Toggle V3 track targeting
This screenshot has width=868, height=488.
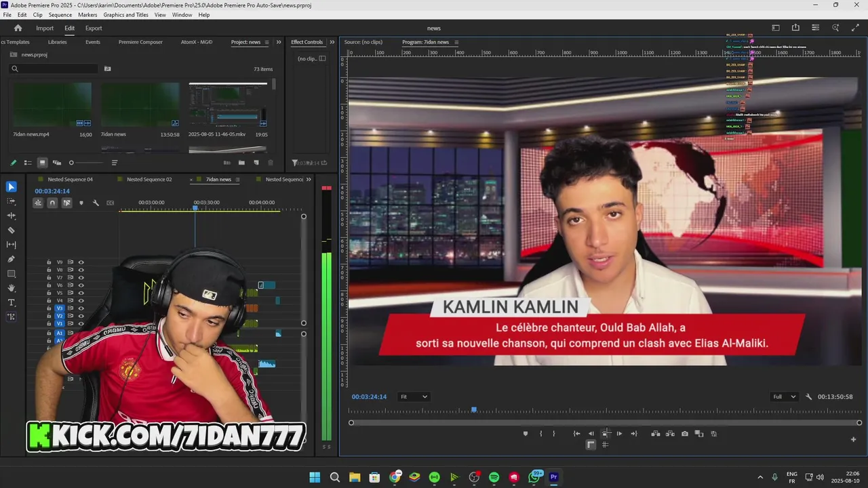60,308
